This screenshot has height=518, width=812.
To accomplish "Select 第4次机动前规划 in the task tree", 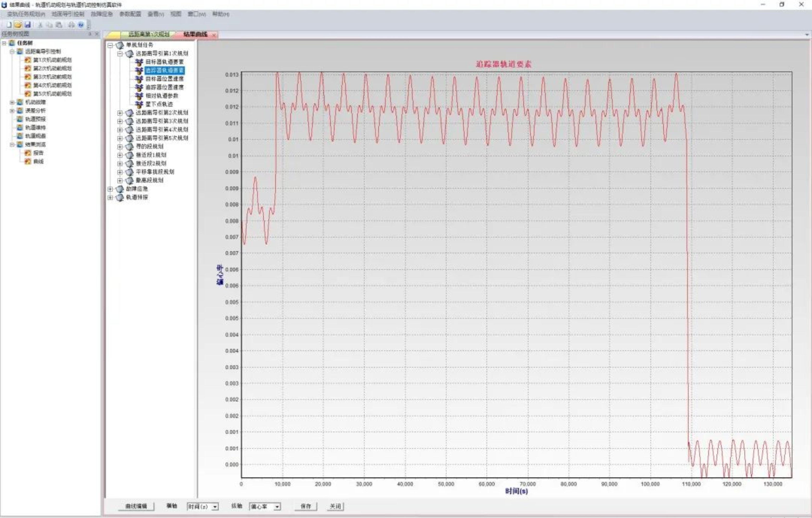I will [52, 85].
